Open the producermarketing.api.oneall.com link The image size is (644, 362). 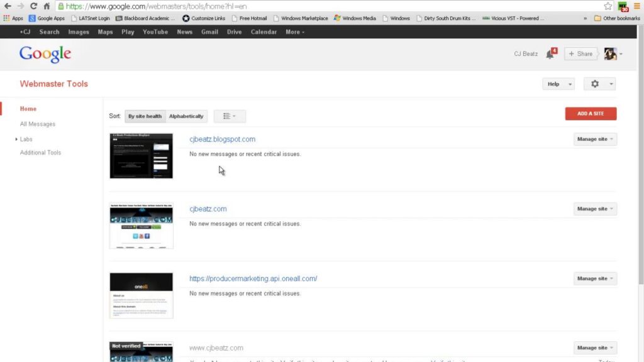coord(253,278)
